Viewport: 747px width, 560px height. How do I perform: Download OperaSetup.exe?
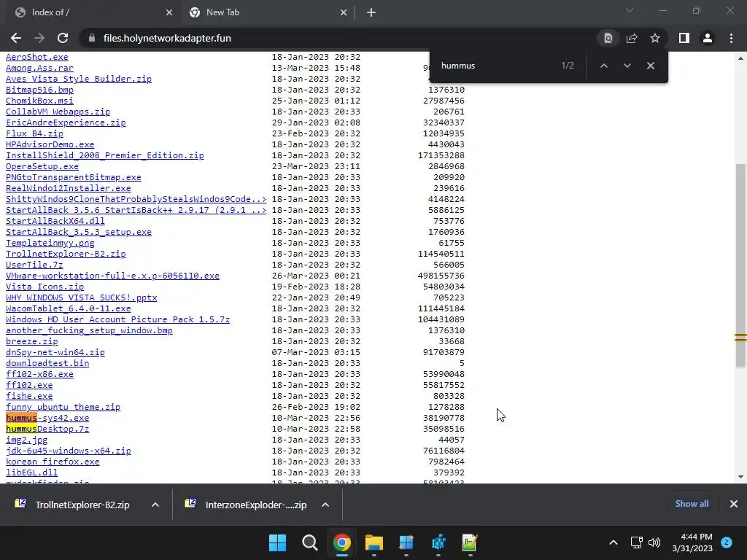tap(42, 167)
